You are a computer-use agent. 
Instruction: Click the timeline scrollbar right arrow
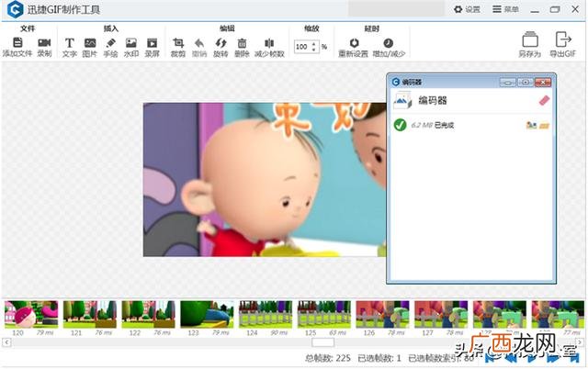[580, 342]
